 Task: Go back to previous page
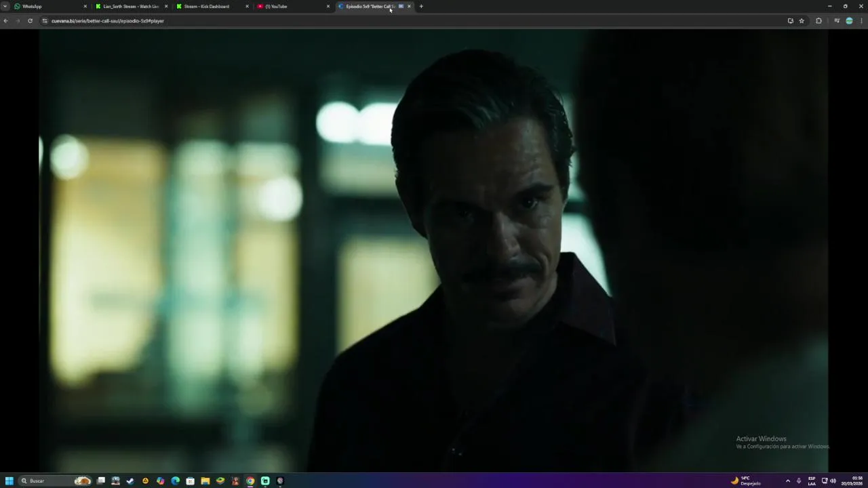(x=5, y=21)
